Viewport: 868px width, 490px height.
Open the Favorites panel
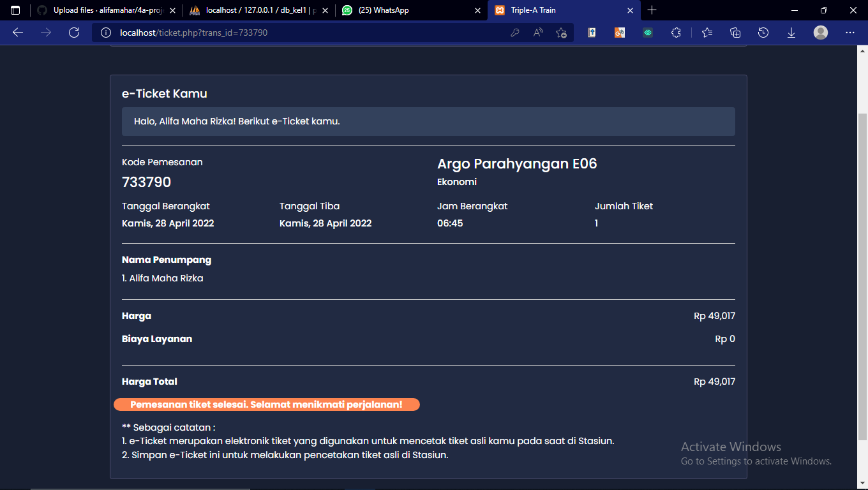[707, 32]
